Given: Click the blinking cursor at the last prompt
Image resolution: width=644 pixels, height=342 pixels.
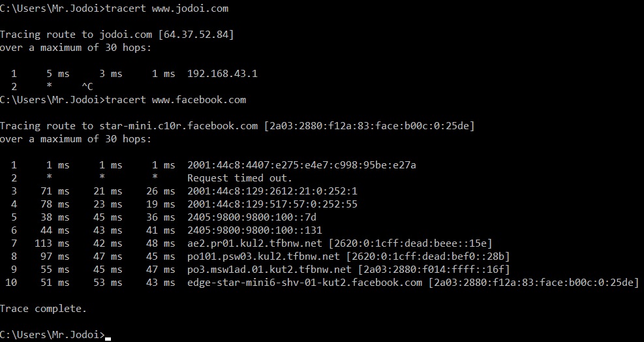Looking at the screenshot, I should tap(108, 337).
